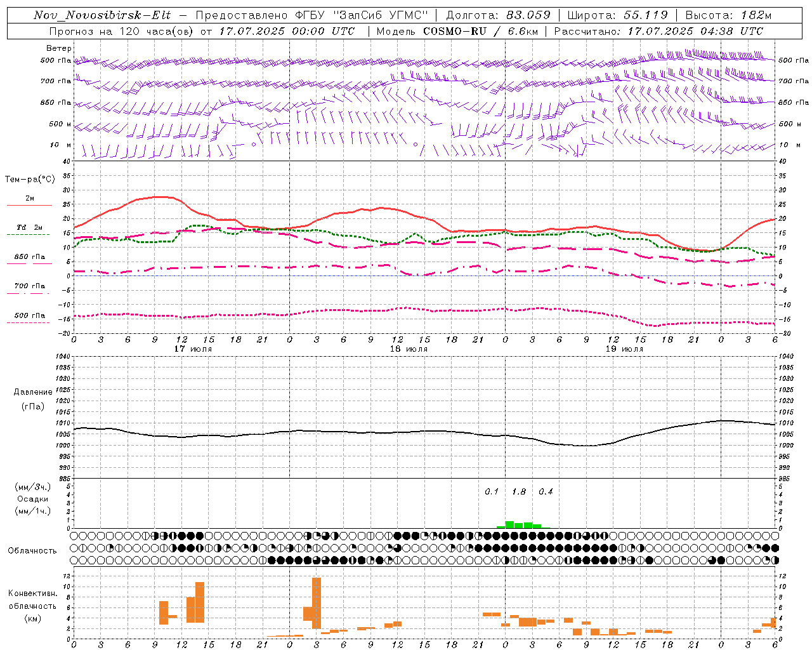Click the '(мм/3ч.)' precipitation unit label

pos(33,487)
